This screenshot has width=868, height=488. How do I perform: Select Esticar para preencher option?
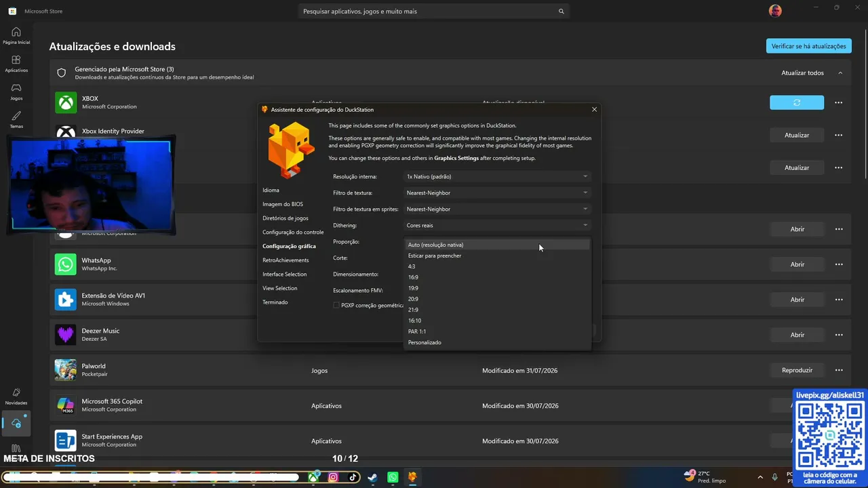497,256
